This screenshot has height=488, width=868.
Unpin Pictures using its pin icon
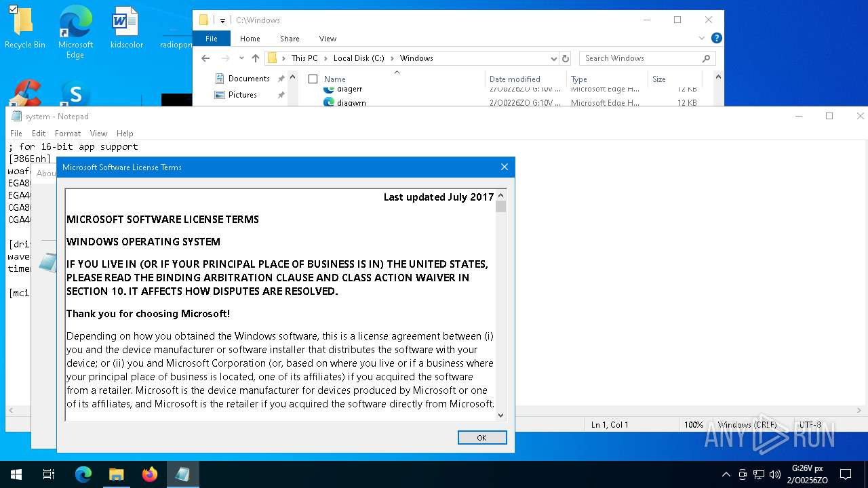[281, 95]
